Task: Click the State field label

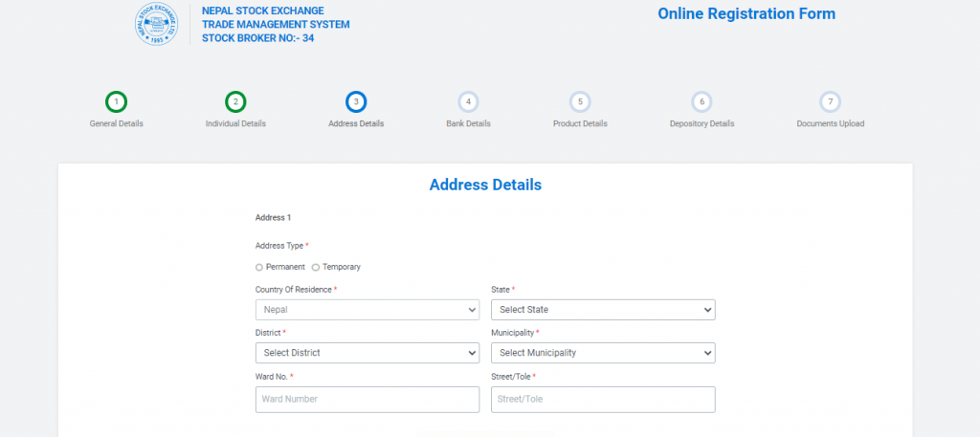Action: pyautogui.click(x=501, y=290)
